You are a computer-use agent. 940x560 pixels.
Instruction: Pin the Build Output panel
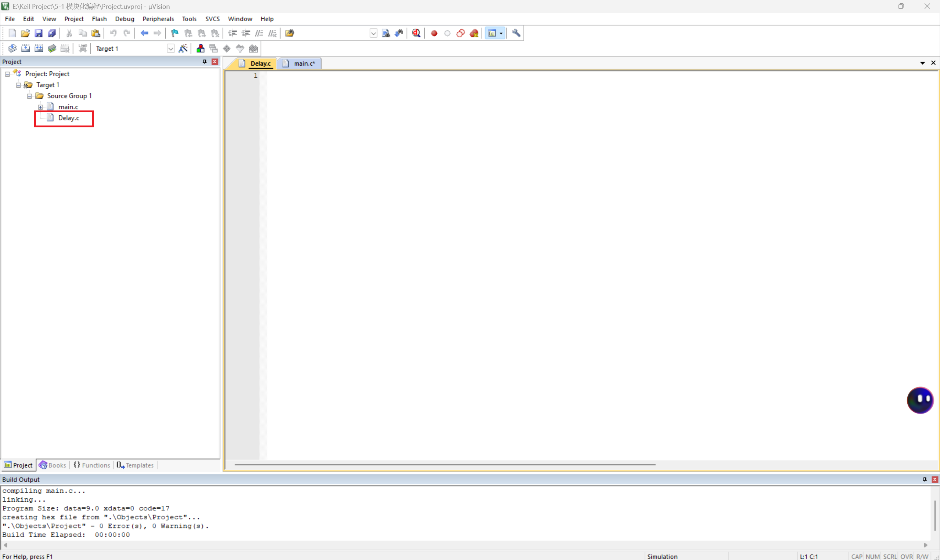point(925,479)
